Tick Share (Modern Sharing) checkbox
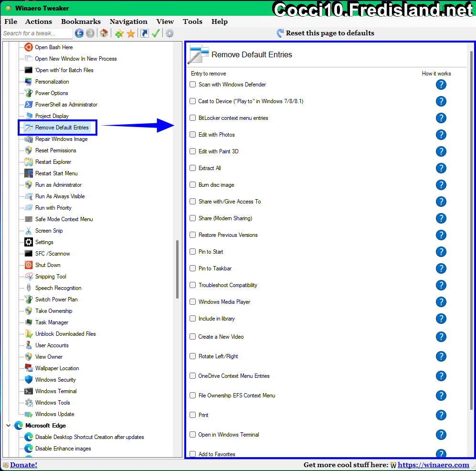The width and height of the screenshot is (476, 471). pos(192,218)
